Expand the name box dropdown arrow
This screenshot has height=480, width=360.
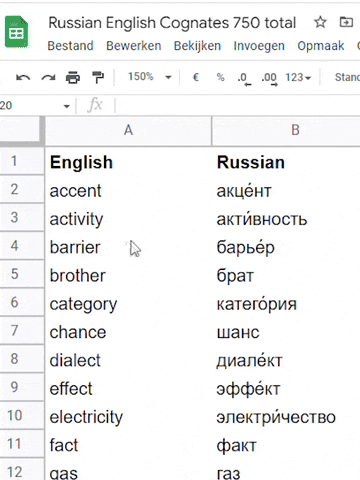coord(67,106)
